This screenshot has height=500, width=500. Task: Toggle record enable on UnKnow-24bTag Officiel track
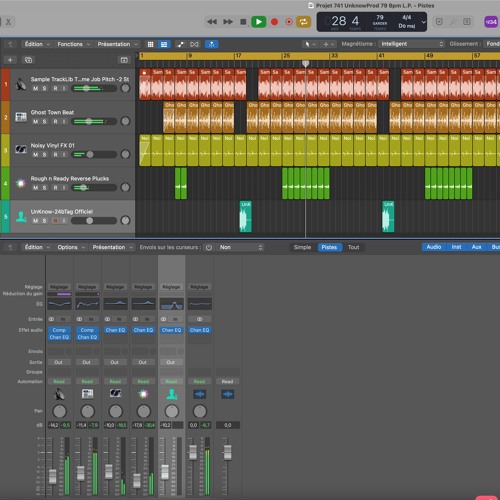[56, 221]
